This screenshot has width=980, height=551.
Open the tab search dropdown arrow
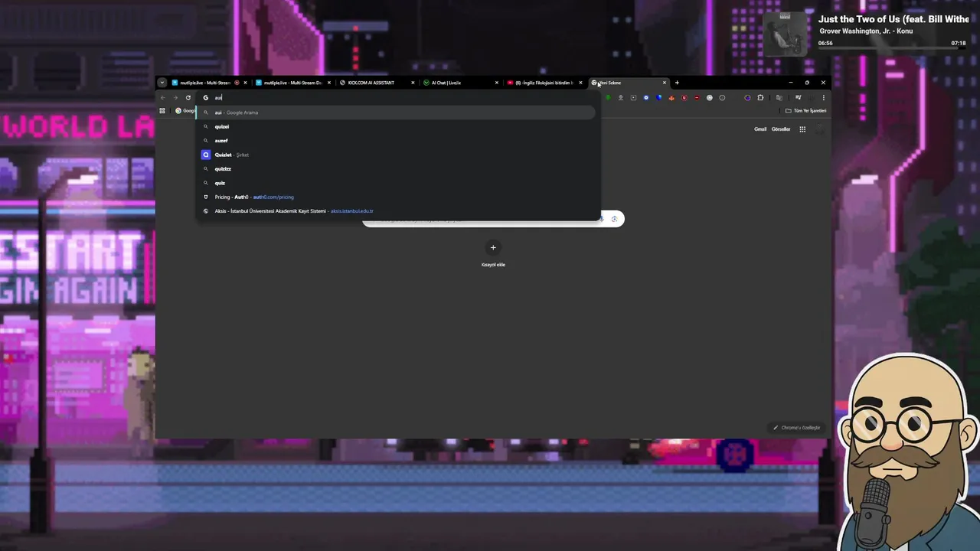(162, 83)
